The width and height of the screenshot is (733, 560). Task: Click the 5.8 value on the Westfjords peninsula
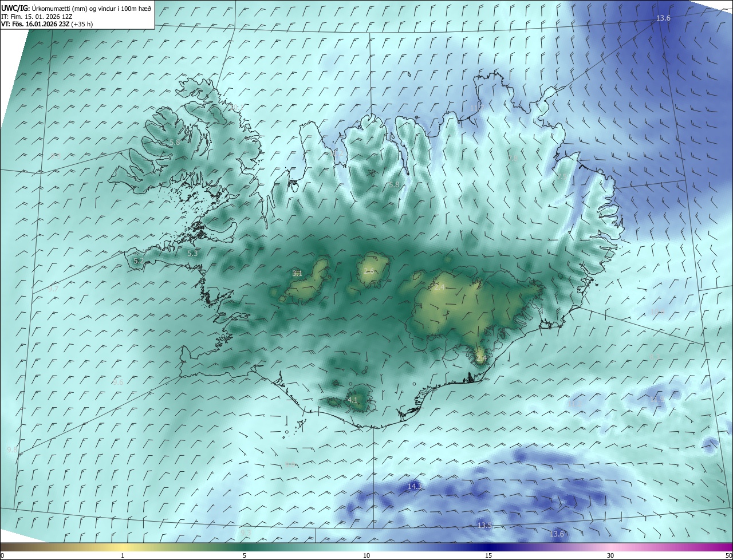coord(175,142)
